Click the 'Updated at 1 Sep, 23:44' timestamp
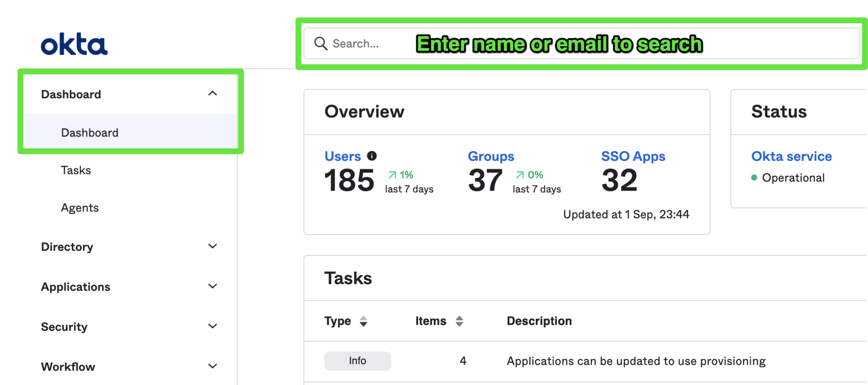The height and width of the screenshot is (385, 868). point(626,215)
